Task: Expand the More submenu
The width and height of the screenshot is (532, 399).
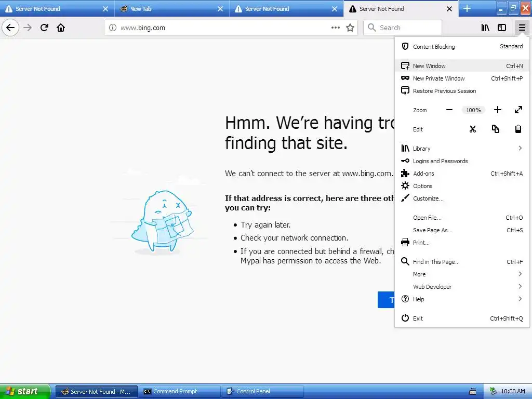Action: 462,274
